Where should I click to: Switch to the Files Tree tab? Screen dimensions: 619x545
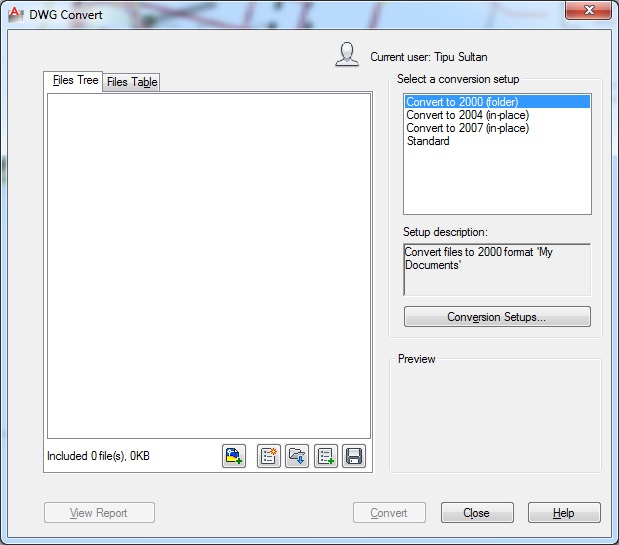click(x=75, y=81)
